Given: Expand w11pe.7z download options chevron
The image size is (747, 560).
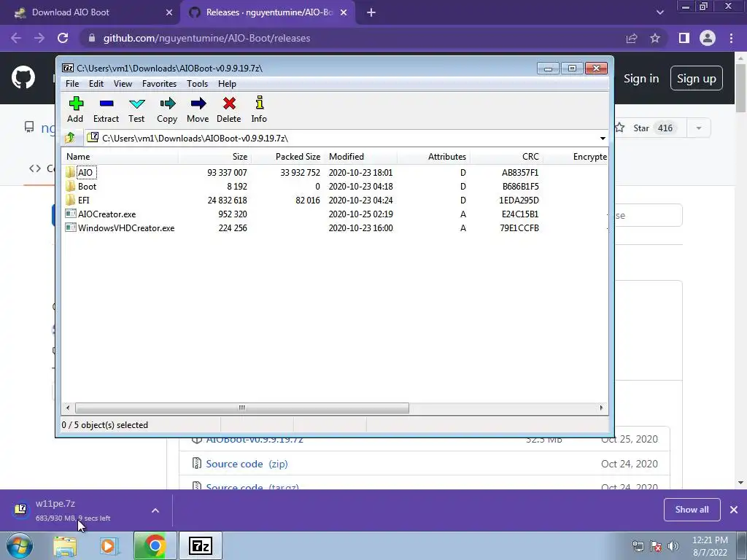Looking at the screenshot, I should pos(155,510).
